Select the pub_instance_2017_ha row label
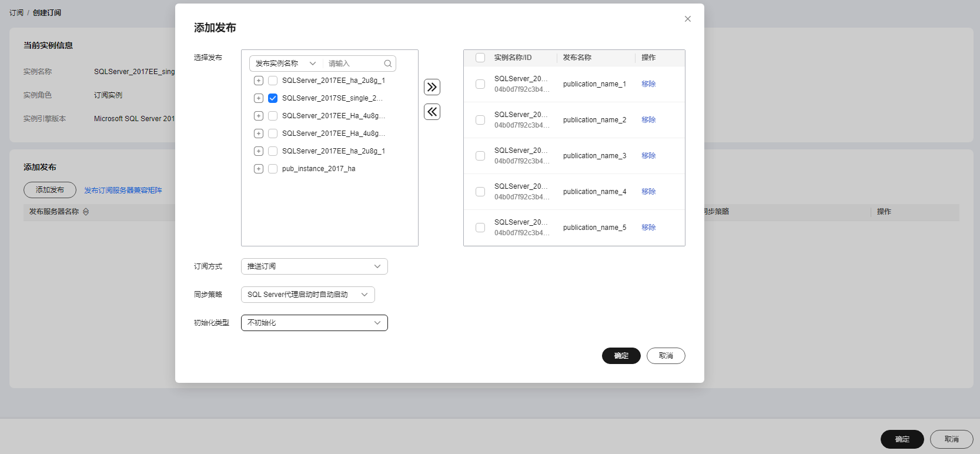The image size is (980, 454). [319, 169]
